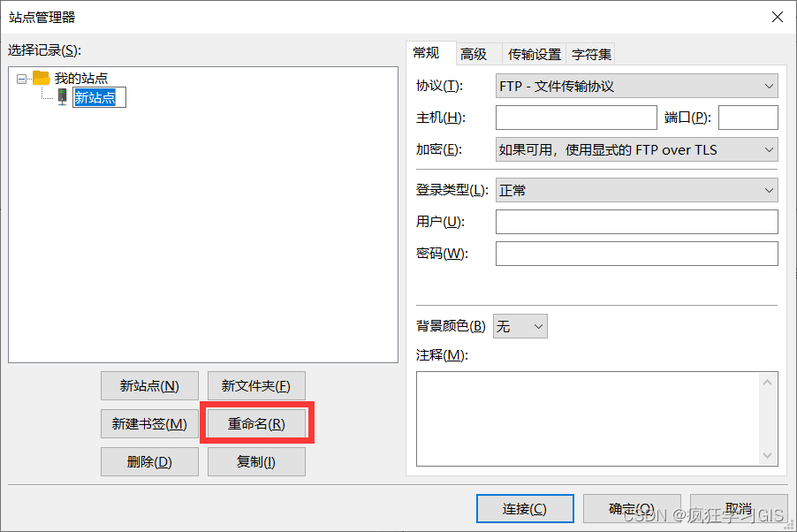This screenshot has height=532, width=797.
Task: Open the 传输设置 tab
Action: tap(535, 54)
